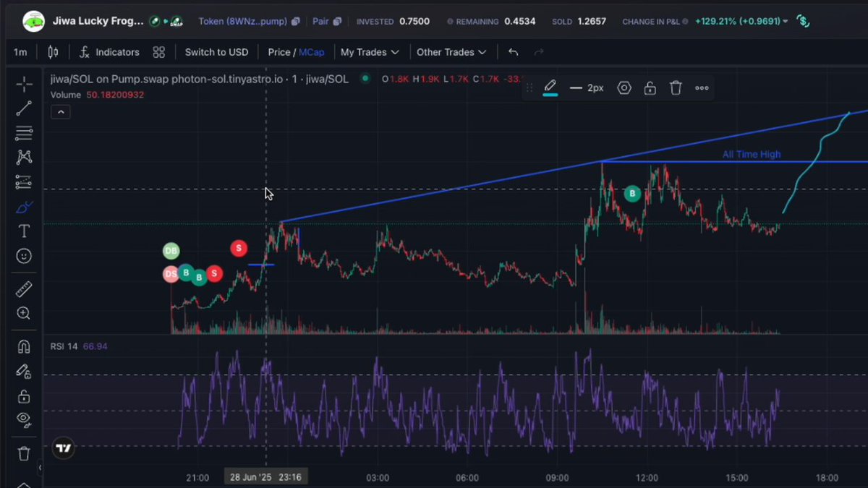Open the candlestick chart type menu

pos(53,52)
